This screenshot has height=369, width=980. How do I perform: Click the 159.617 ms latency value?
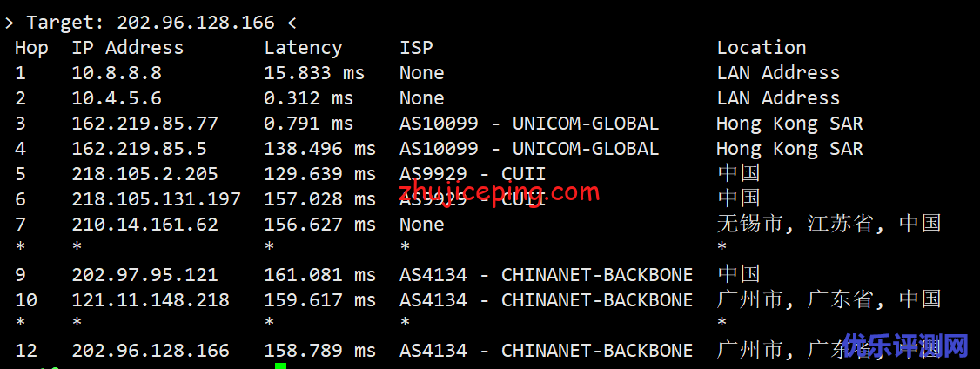point(319,300)
